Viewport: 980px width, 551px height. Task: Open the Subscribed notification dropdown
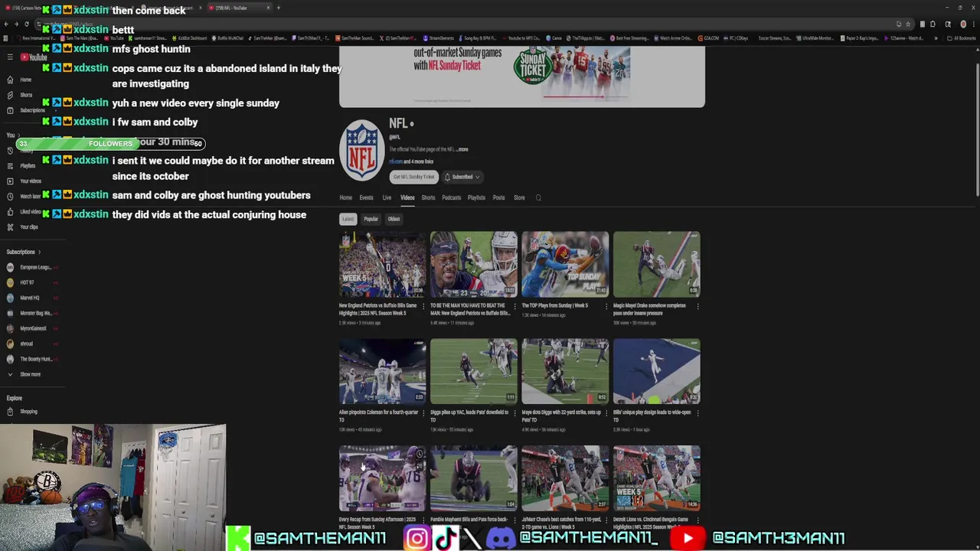pyautogui.click(x=462, y=177)
